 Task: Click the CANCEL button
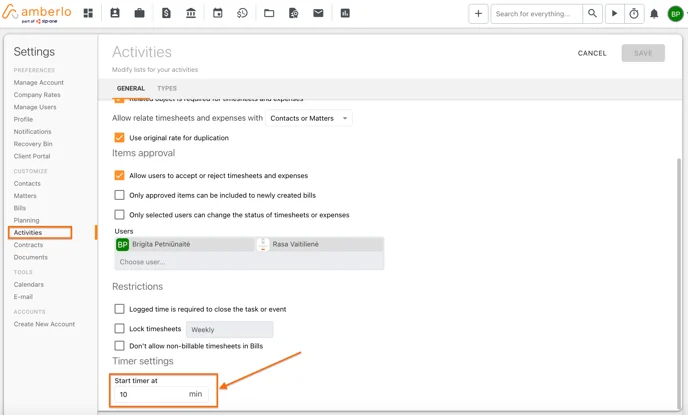point(592,53)
